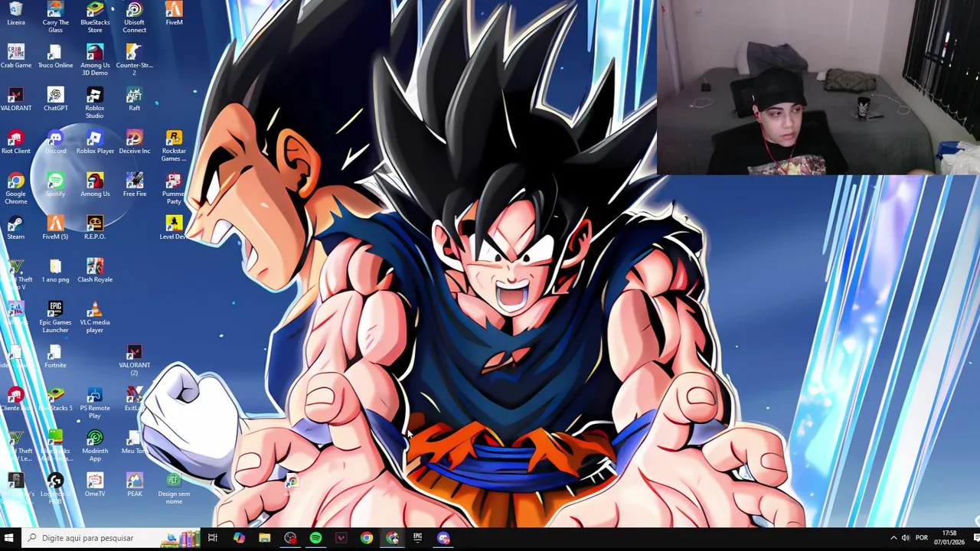Image resolution: width=980 pixels, height=551 pixels.
Task: Open Epic Games Launcher desktop shortcut
Action: [55, 317]
